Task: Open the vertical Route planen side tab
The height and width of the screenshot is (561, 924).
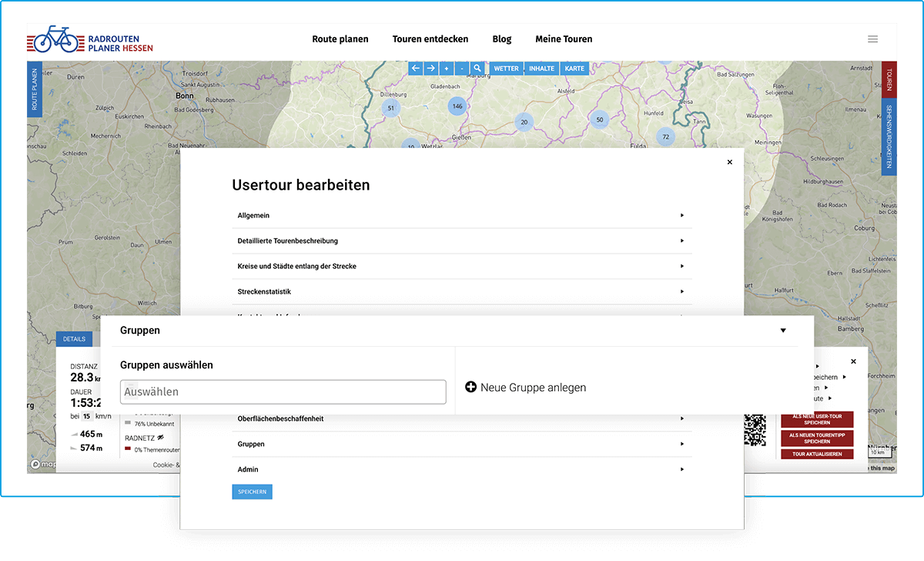Action: (x=35, y=89)
